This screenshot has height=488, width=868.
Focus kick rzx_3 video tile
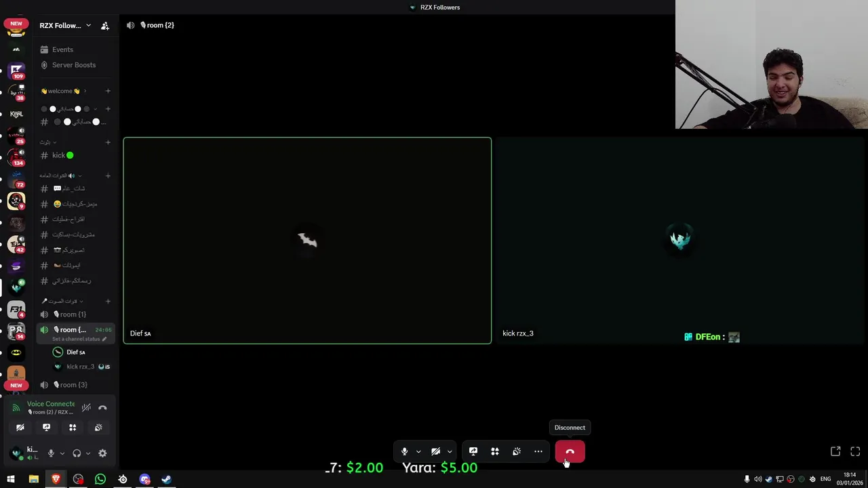[681, 241]
